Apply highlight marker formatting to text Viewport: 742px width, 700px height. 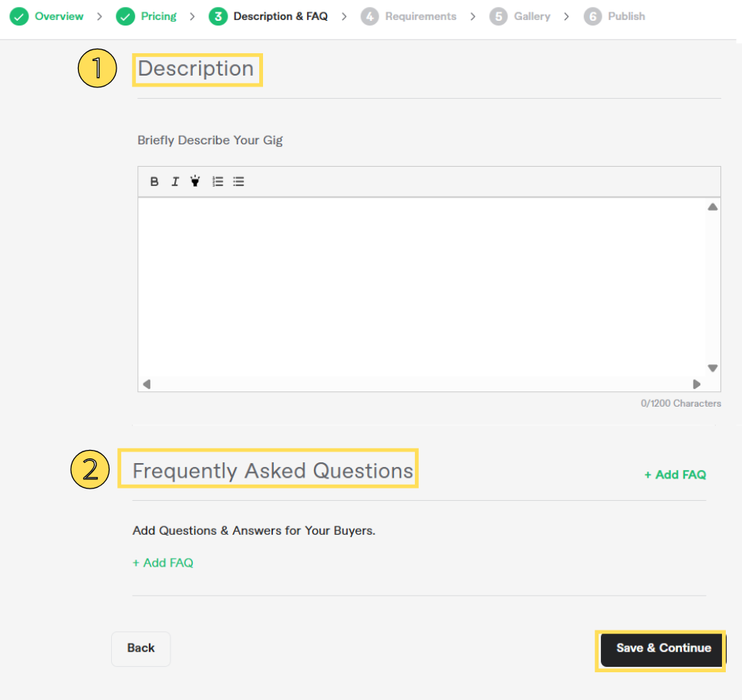[x=195, y=181]
